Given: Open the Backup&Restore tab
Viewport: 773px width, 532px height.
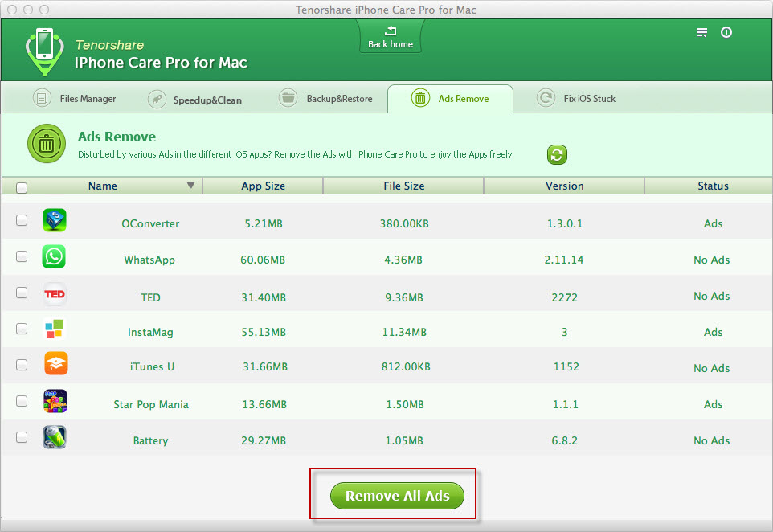Looking at the screenshot, I should coord(326,99).
